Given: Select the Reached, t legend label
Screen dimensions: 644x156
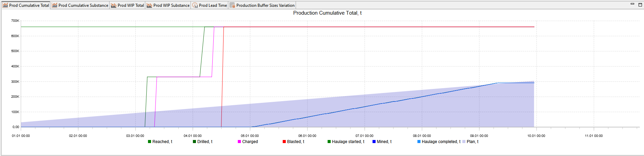Looking at the screenshot, I should (162, 142).
